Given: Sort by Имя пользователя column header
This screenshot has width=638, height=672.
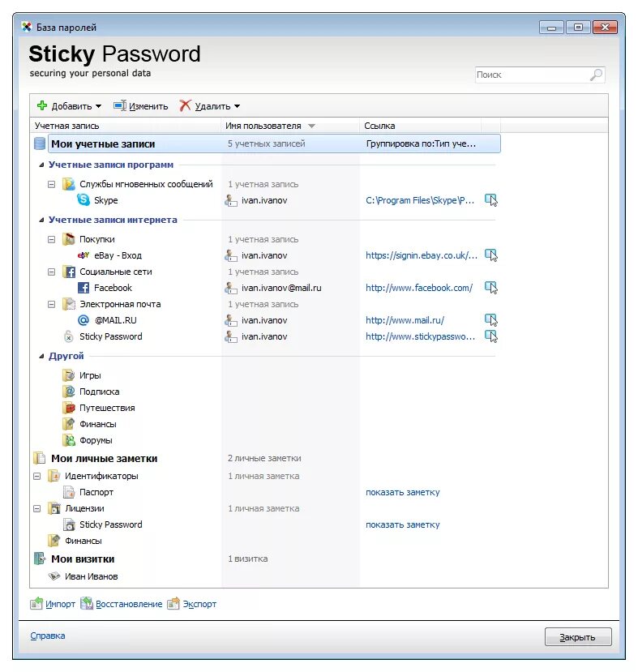Looking at the screenshot, I should point(290,126).
